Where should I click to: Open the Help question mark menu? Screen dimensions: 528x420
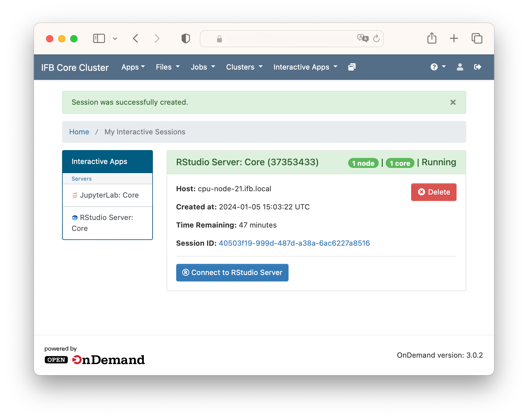click(x=438, y=67)
